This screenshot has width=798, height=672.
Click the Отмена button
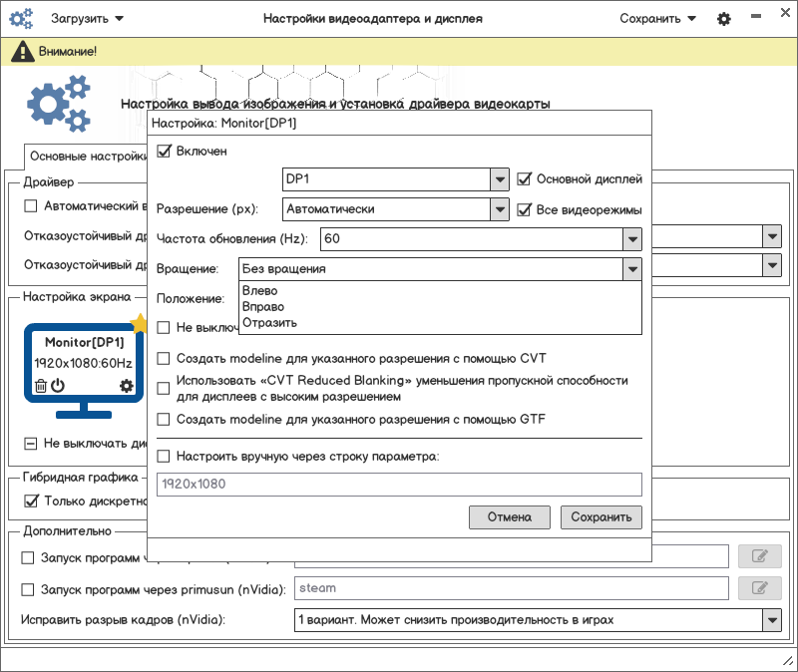(510, 516)
